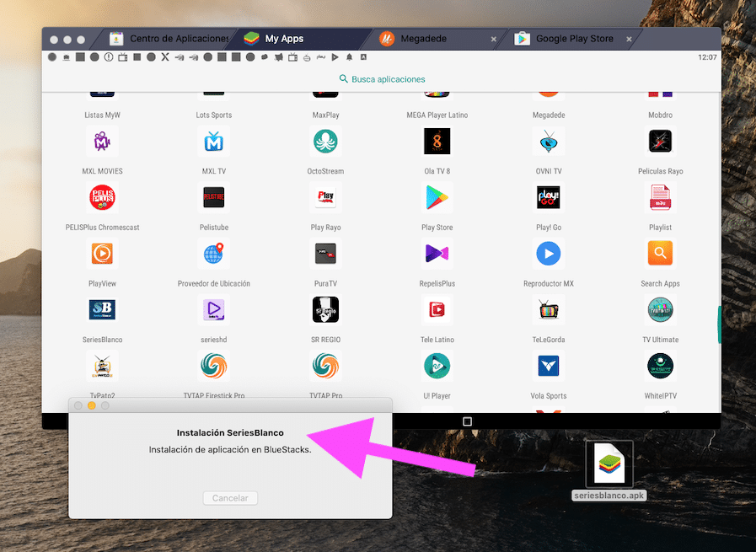Launch the RepelisPlus app

pyautogui.click(x=437, y=254)
